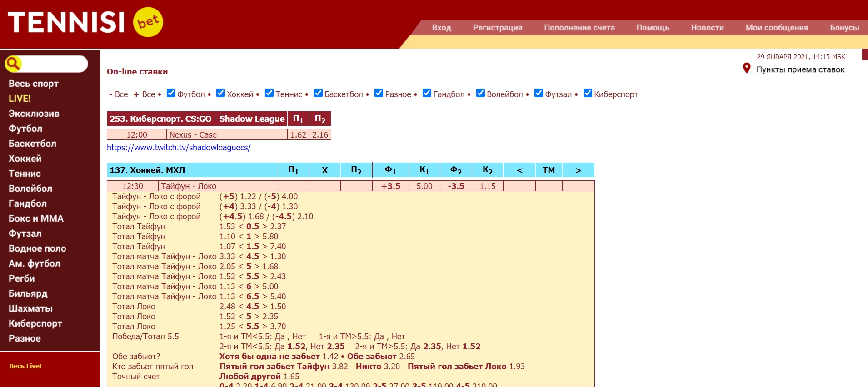Open Баскетбол sidebar section
Viewport: 868px width, 387px height.
coord(32,144)
